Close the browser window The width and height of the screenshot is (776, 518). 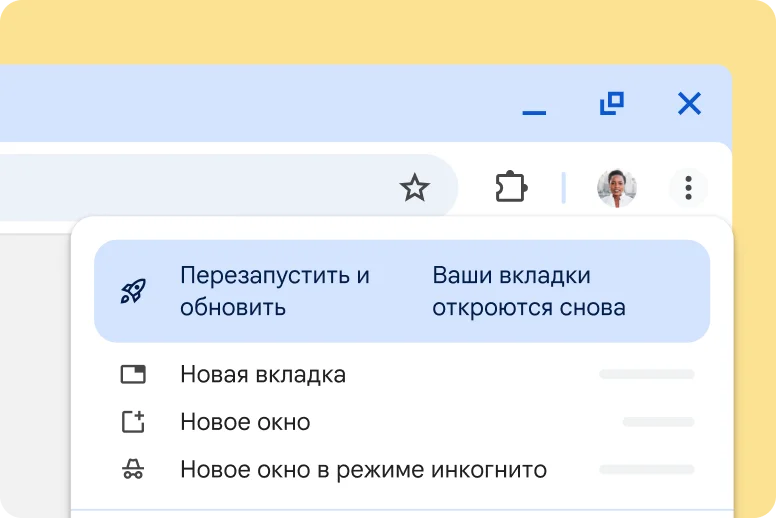(689, 103)
